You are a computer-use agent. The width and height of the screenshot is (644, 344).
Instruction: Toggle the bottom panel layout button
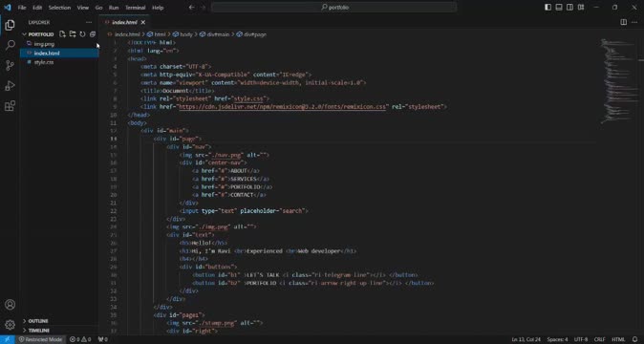(559, 7)
